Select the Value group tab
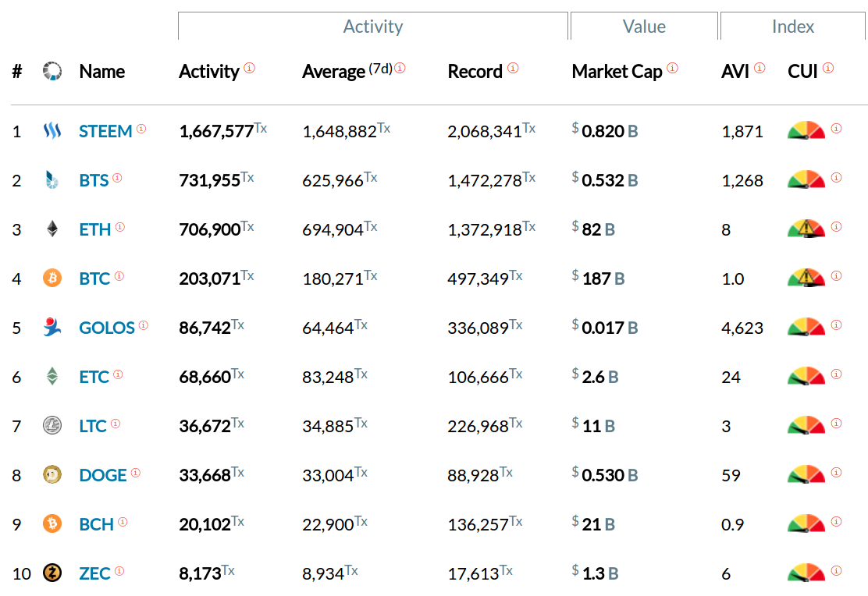The image size is (868, 596). pyautogui.click(x=644, y=26)
